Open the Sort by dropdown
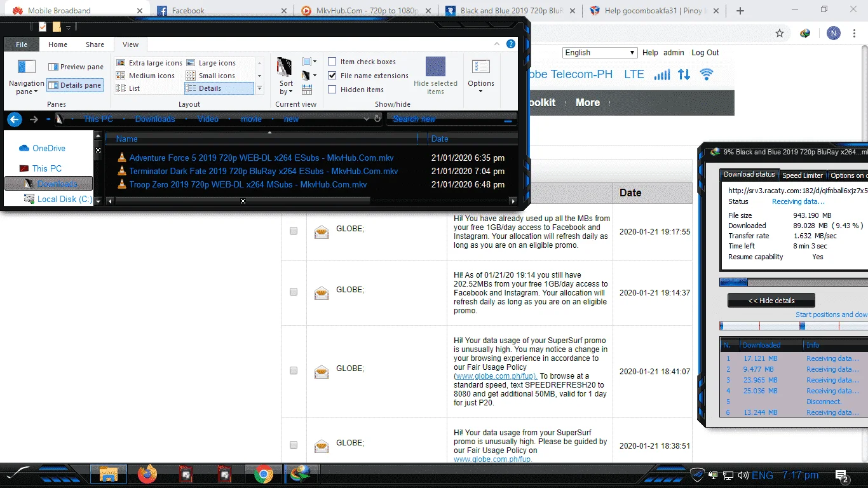 [286, 76]
